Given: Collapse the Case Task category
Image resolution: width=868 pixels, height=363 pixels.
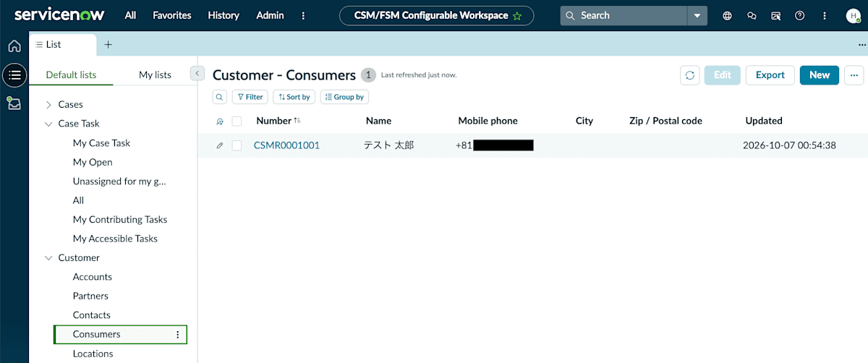Looking at the screenshot, I should (x=48, y=124).
